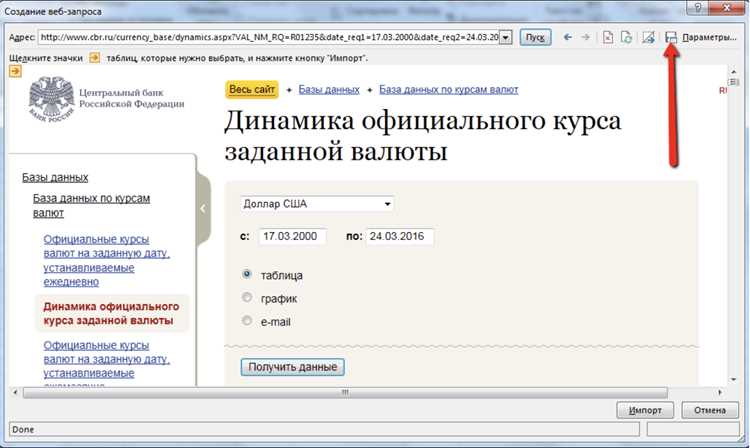
Task: Select the e-mail radio option
Action: pyautogui.click(x=247, y=320)
